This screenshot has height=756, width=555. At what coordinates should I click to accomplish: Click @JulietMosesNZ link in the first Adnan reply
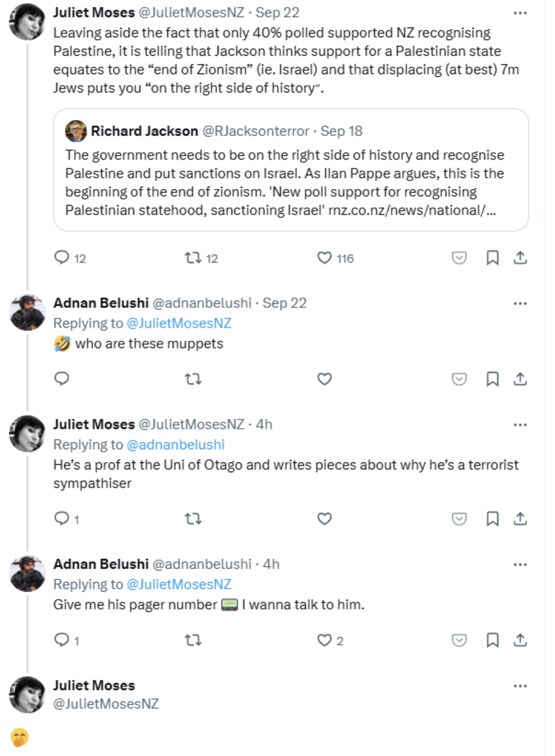(179, 323)
